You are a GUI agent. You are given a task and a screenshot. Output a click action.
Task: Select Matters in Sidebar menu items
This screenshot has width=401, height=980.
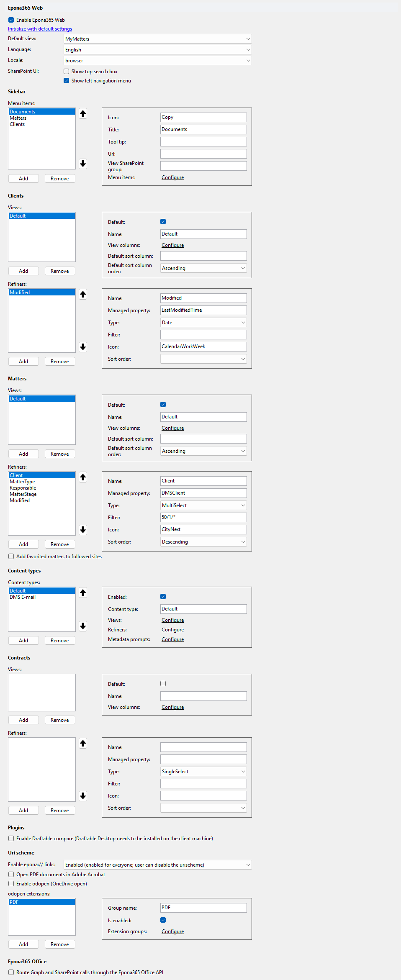[x=42, y=118]
